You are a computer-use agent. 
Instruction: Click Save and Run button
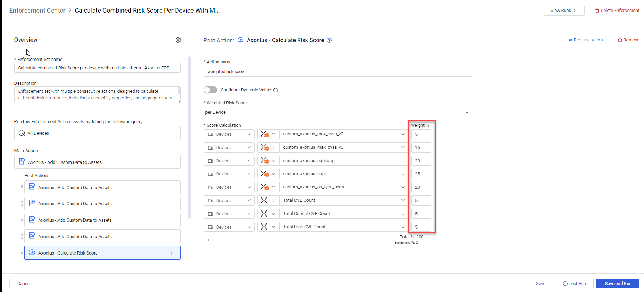(x=618, y=284)
